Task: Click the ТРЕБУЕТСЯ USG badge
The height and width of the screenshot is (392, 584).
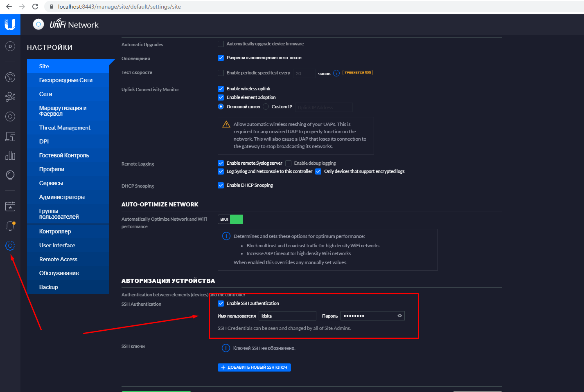Action: pyautogui.click(x=358, y=73)
